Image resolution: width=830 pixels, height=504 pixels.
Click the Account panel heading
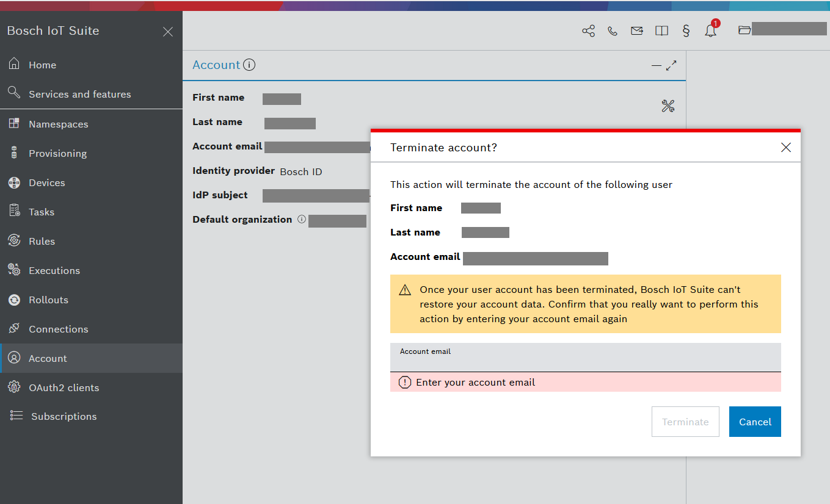[x=216, y=65]
